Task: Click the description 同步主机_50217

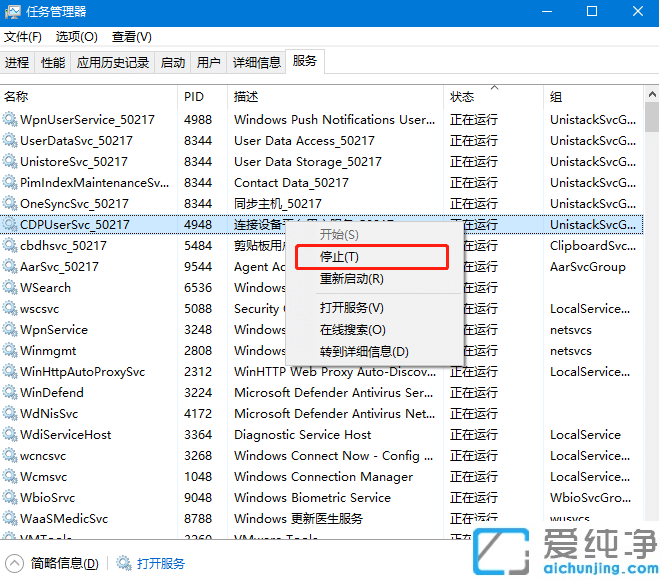Action: (278, 203)
